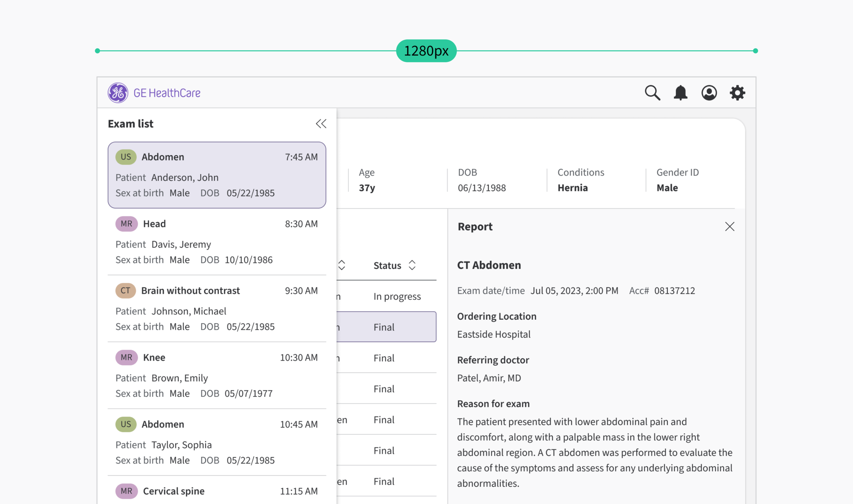The height and width of the screenshot is (504, 853).
Task: Open the search magnifier icon
Action: tap(652, 93)
